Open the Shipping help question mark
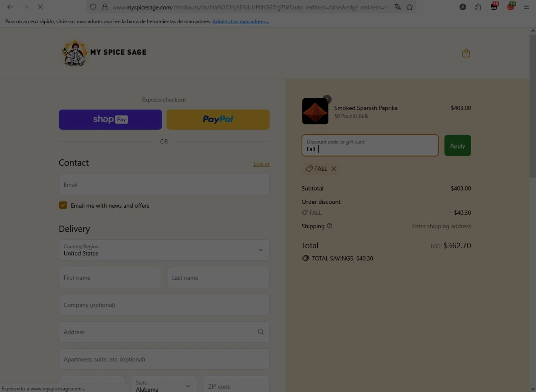536x392 pixels. click(329, 226)
